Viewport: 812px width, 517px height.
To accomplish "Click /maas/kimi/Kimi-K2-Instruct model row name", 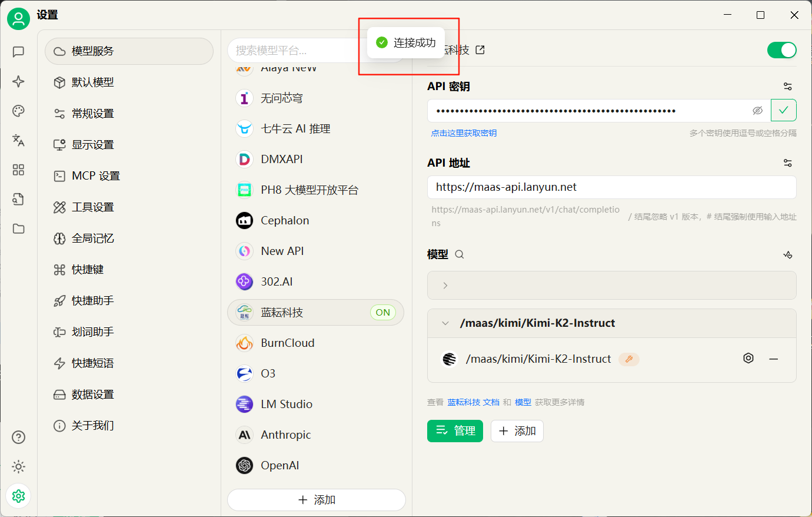I will pos(538,359).
